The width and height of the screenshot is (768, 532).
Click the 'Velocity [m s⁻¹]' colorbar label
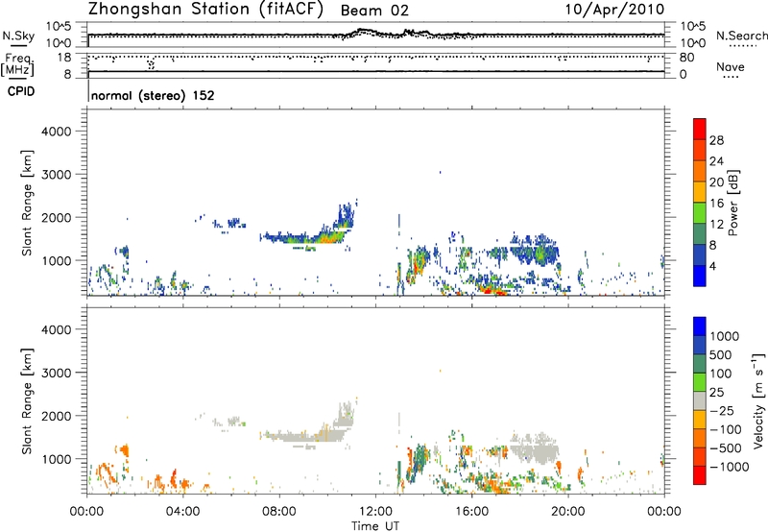point(758,400)
